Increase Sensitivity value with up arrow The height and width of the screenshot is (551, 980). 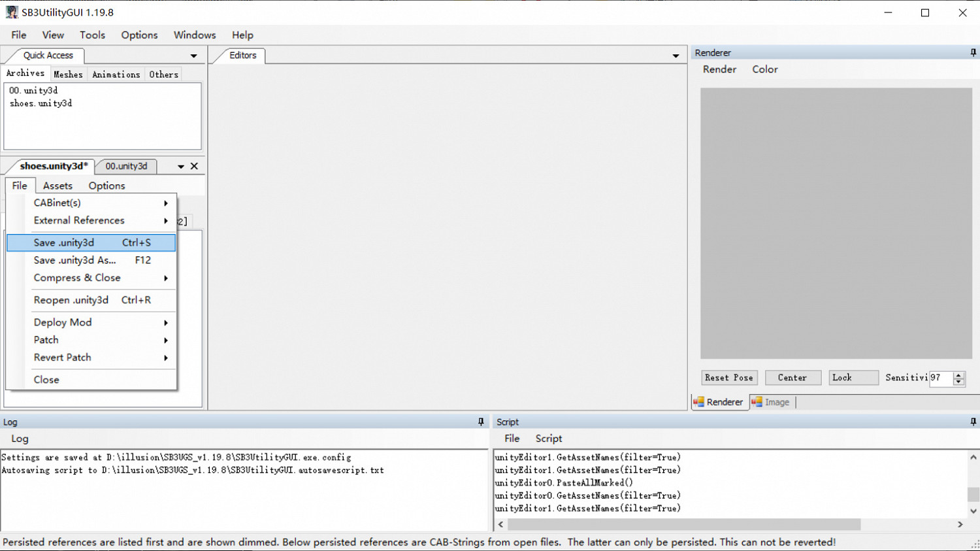[958, 375]
